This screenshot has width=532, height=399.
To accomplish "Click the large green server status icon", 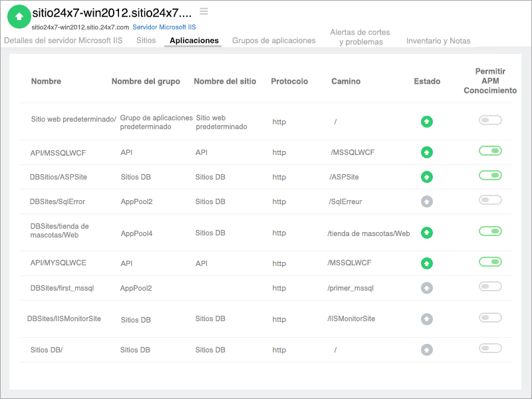I will tap(19, 16).
